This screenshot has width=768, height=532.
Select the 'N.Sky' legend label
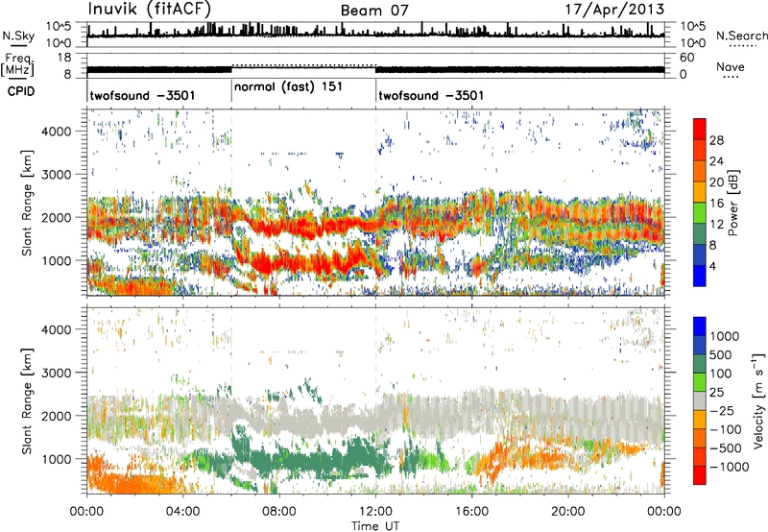coord(18,36)
